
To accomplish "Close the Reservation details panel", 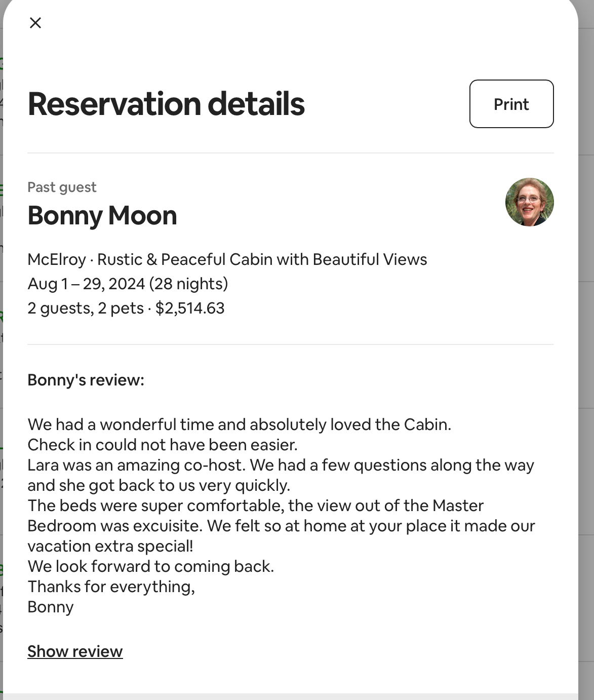I will coord(35,23).
